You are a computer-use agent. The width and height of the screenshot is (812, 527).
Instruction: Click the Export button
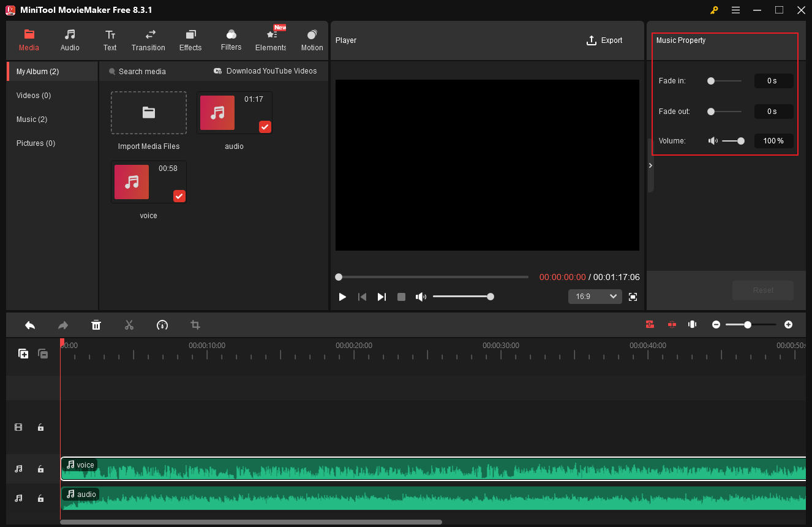tap(604, 40)
